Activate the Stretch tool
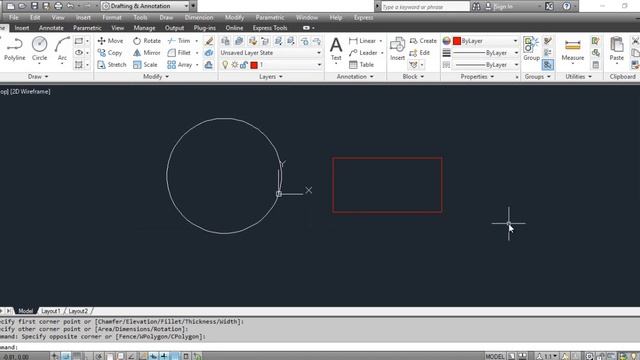 pyautogui.click(x=112, y=64)
